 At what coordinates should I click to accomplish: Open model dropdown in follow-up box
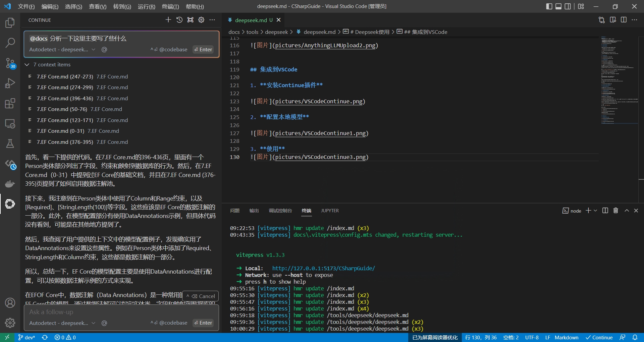coord(62,323)
